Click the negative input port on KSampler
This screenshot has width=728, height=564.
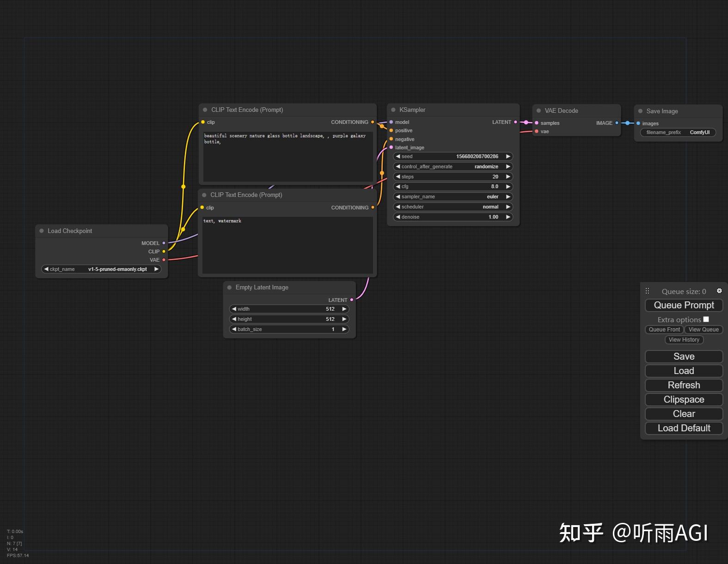pos(391,139)
